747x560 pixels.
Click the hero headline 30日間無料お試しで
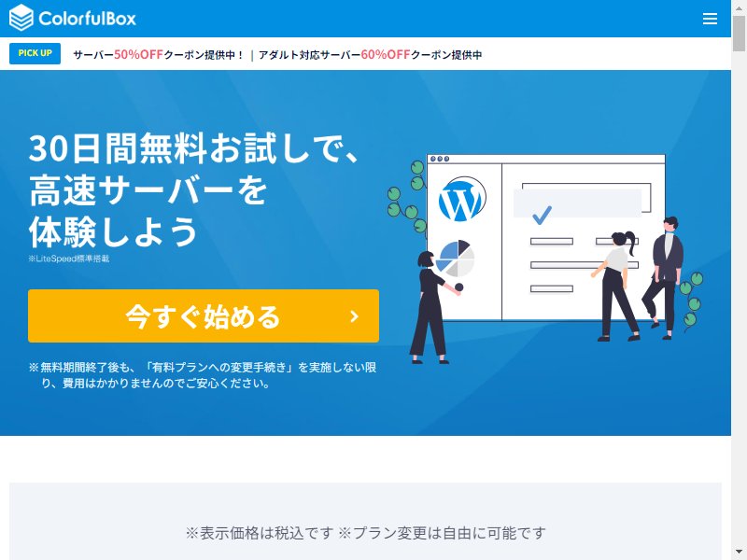(193, 148)
